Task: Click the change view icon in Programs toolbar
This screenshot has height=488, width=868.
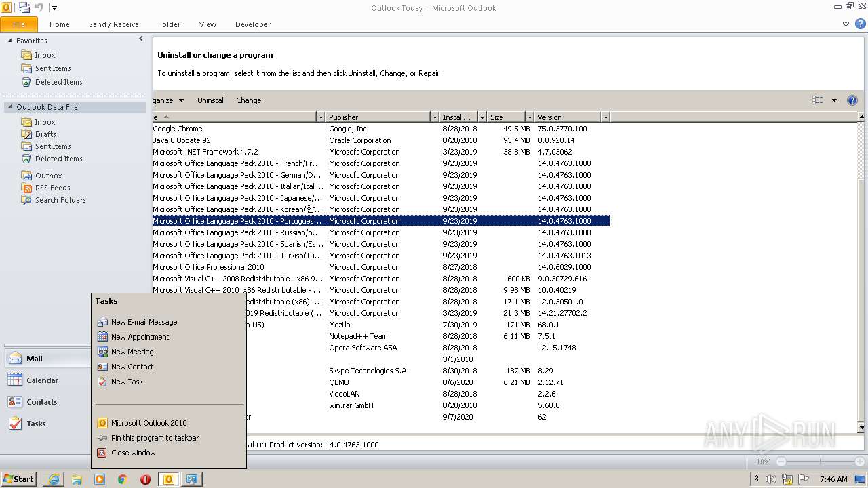Action: click(818, 100)
